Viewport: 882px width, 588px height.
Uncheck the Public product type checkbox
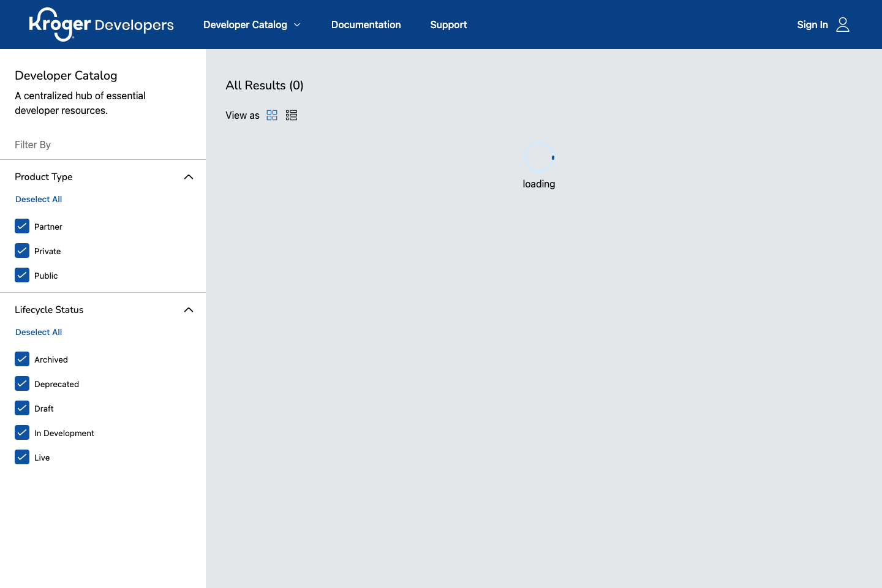pyautogui.click(x=22, y=275)
